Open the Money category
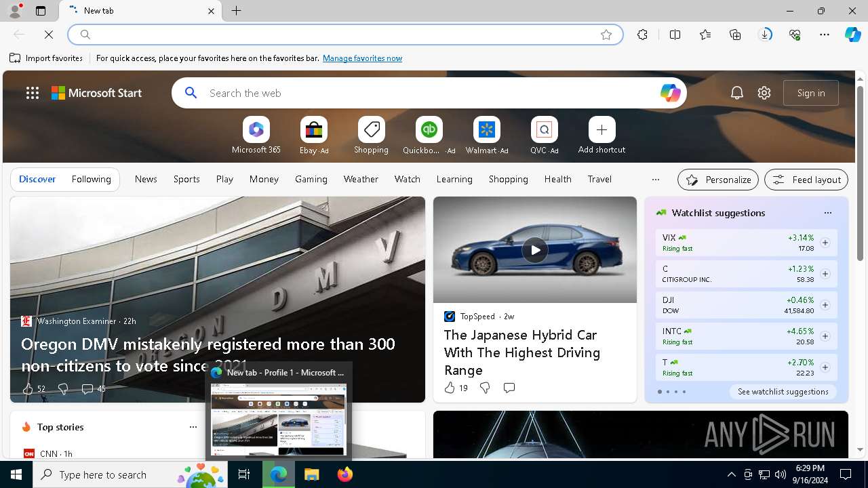868x488 pixels. click(x=264, y=179)
